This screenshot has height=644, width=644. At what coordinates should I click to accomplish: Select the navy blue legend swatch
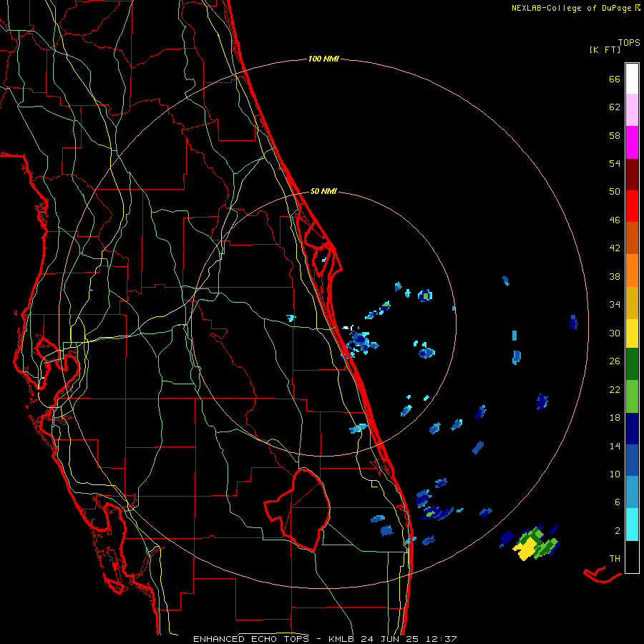coord(632,429)
